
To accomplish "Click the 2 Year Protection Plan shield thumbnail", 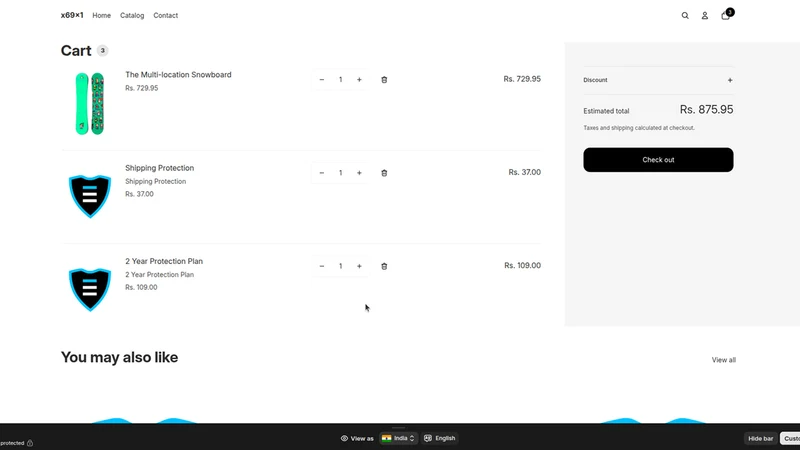I will point(90,289).
